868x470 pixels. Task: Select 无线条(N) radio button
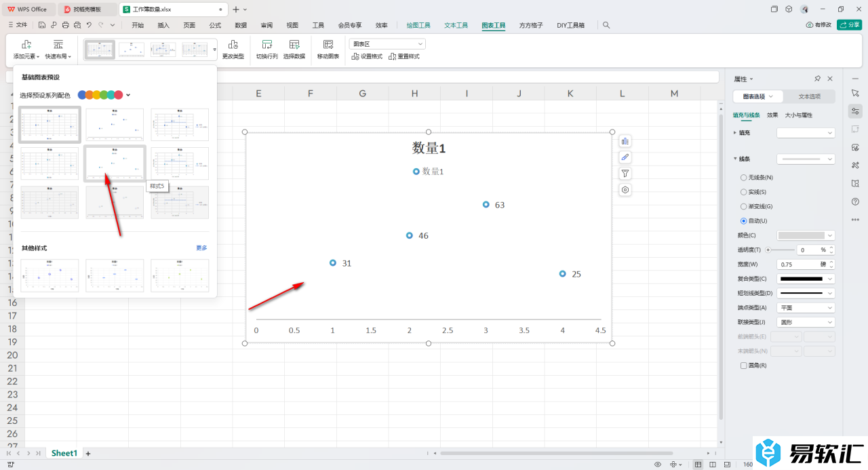click(744, 178)
